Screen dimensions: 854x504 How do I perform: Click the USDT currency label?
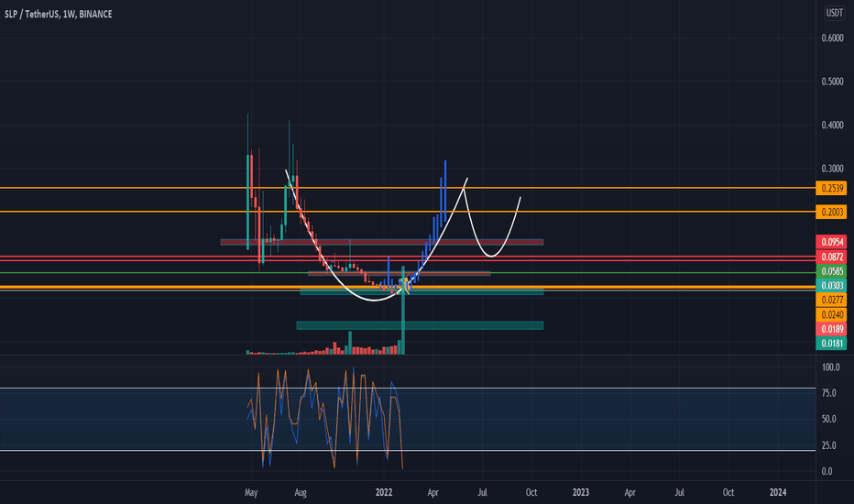point(835,13)
